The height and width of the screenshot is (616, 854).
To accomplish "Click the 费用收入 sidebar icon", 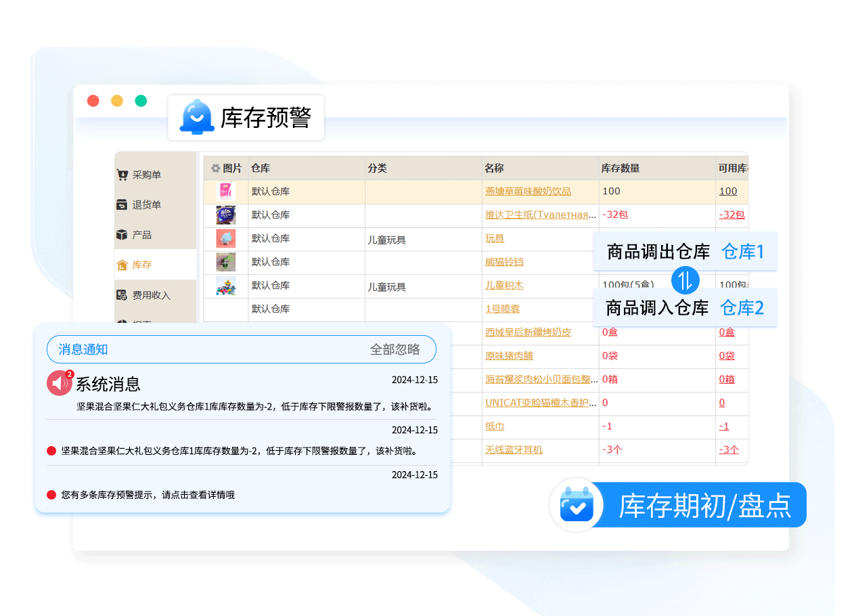I will [x=122, y=295].
